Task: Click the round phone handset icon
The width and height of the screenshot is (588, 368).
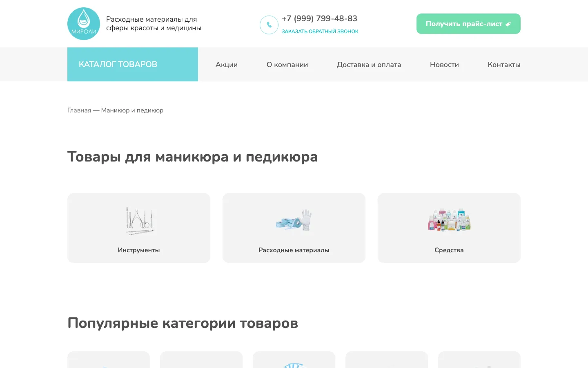Action: pyautogui.click(x=269, y=25)
